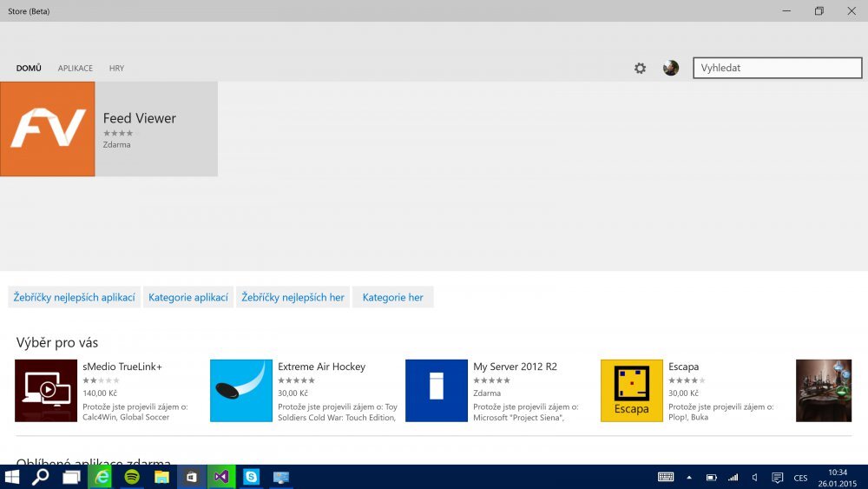Open network signal tray icon
The height and width of the screenshot is (489, 868).
tap(733, 478)
